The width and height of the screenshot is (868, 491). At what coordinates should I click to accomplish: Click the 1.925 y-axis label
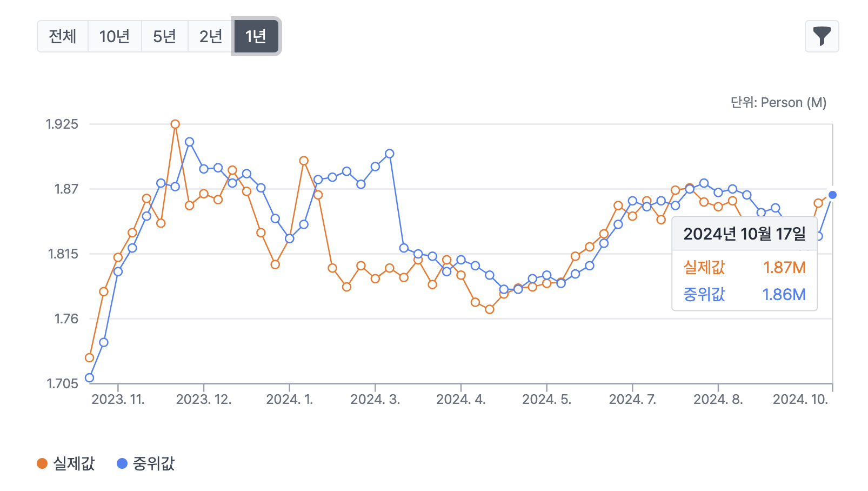pos(62,124)
